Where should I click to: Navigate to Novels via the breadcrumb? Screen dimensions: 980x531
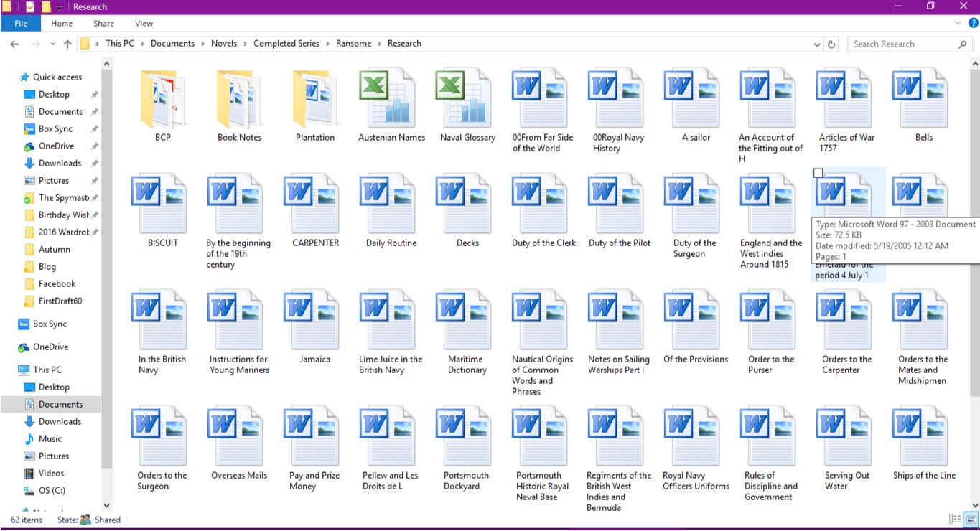point(224,44)
